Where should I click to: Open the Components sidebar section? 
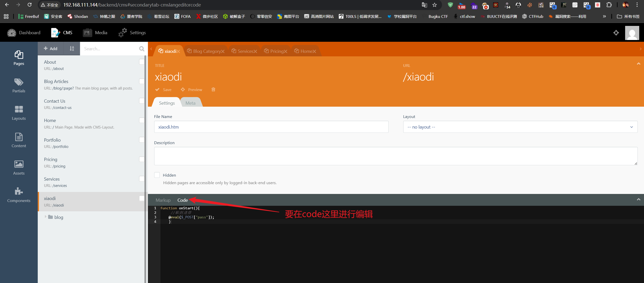[19, 195]
